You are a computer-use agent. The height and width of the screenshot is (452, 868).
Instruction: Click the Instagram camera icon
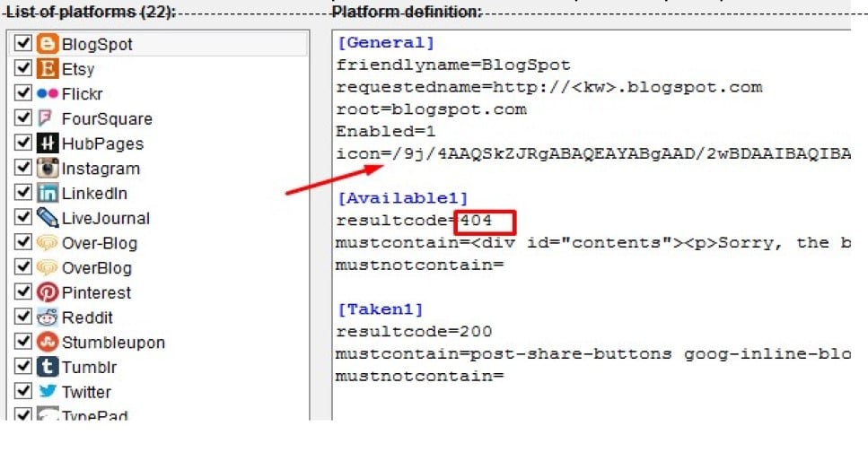(47, 168)
